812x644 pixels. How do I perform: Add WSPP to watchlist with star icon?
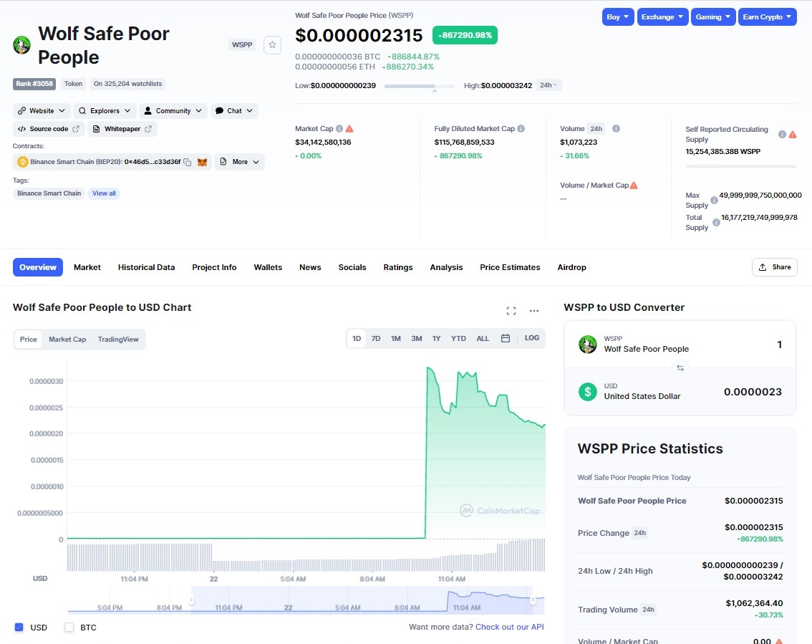[x=272, y=44]
